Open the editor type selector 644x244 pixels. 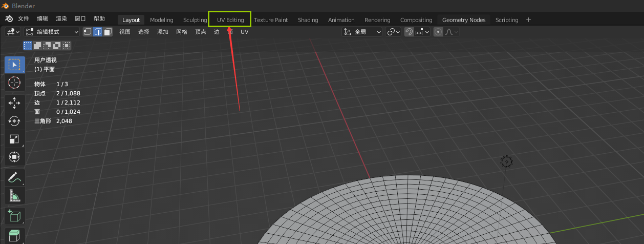[13, 32]
